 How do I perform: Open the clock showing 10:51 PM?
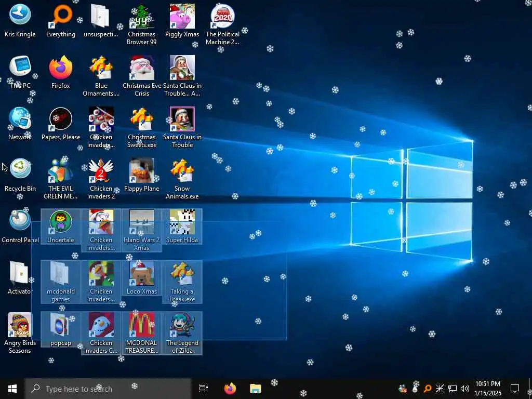488,389
